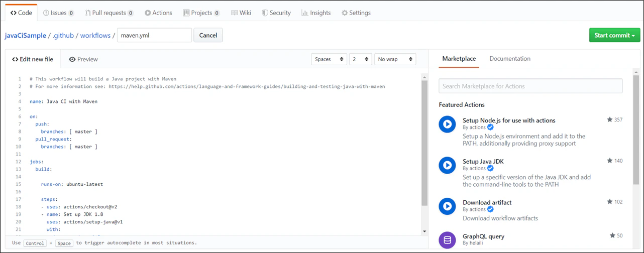Open the Code tab
Image resolution: width=644 pixels, height=253 pixels.
[x=21, y=13]
